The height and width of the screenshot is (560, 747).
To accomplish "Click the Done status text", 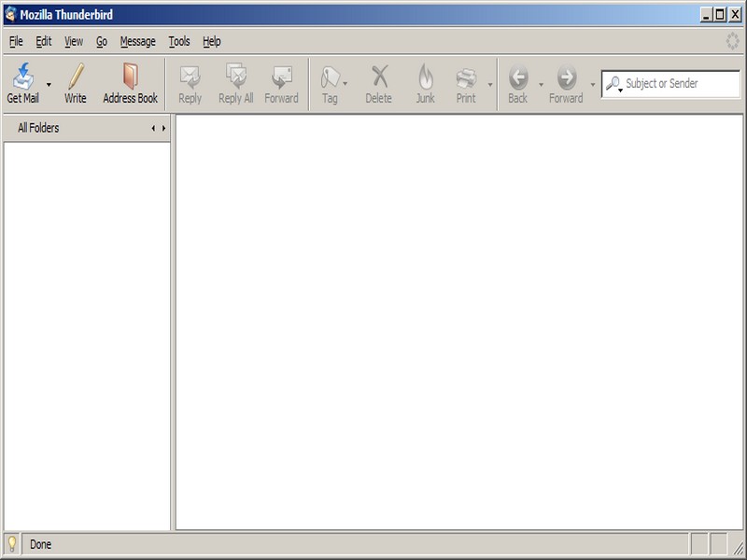I will [x=40, y=544].
